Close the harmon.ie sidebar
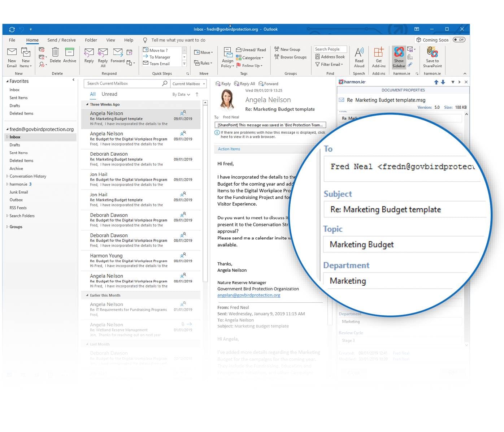Screen dimensions: 504x432 [466, 82]
